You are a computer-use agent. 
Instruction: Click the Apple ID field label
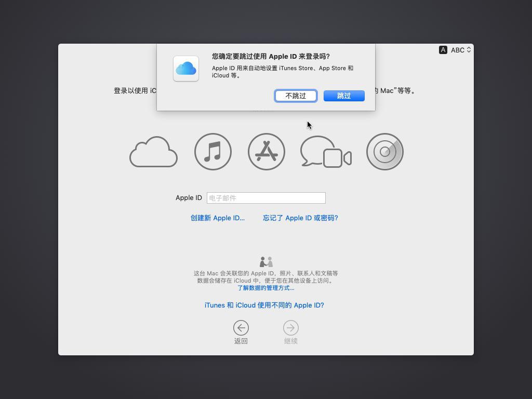pyautogui.click(x=189, y=198)
